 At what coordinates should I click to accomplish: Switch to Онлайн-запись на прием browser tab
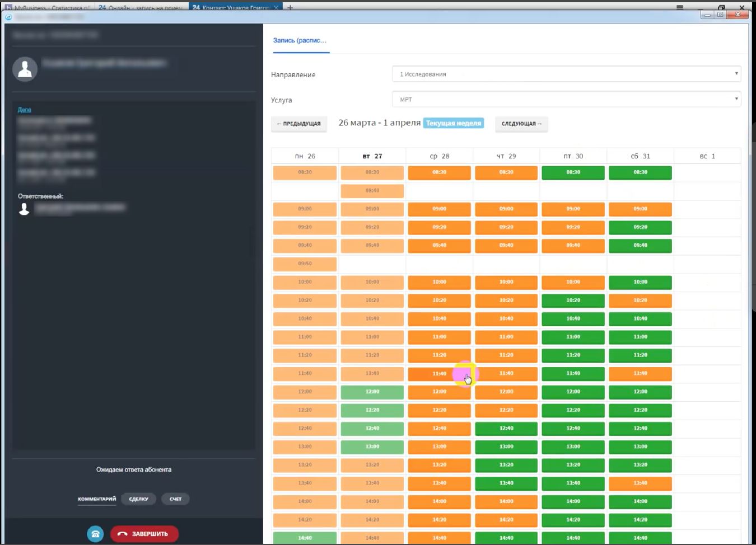click(x=141, y=7)
